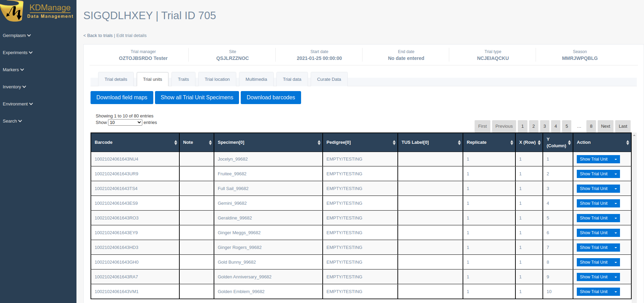Expand the Germplasm sidebar menu
Viewport: 644px width, 303px height.
[16, 36]
